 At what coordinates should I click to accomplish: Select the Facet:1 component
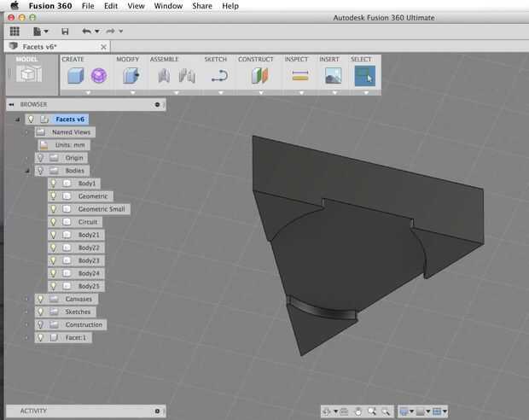63,337
